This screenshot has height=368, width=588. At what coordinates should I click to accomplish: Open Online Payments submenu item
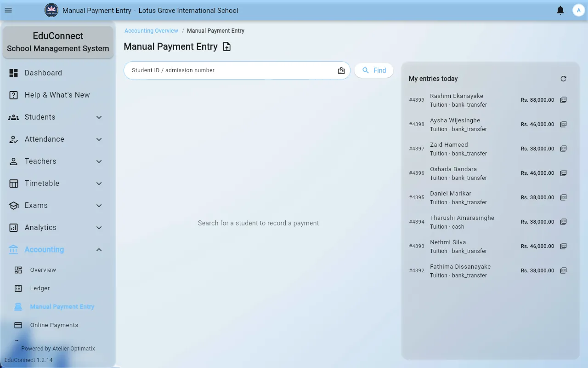(58, 325)
